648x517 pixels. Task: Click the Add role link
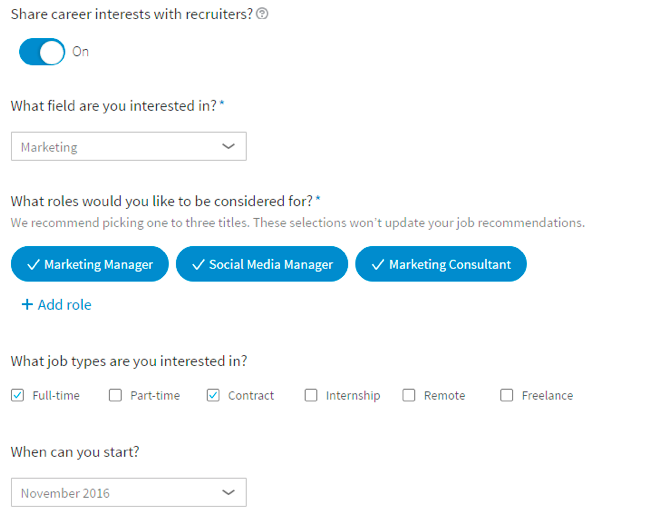[57, 305]
